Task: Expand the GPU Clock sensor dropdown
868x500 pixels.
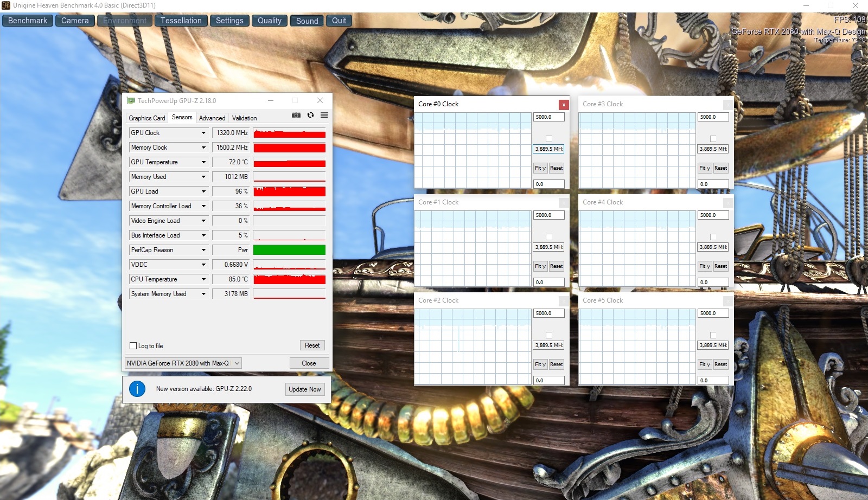Action: tap(204, 133)
